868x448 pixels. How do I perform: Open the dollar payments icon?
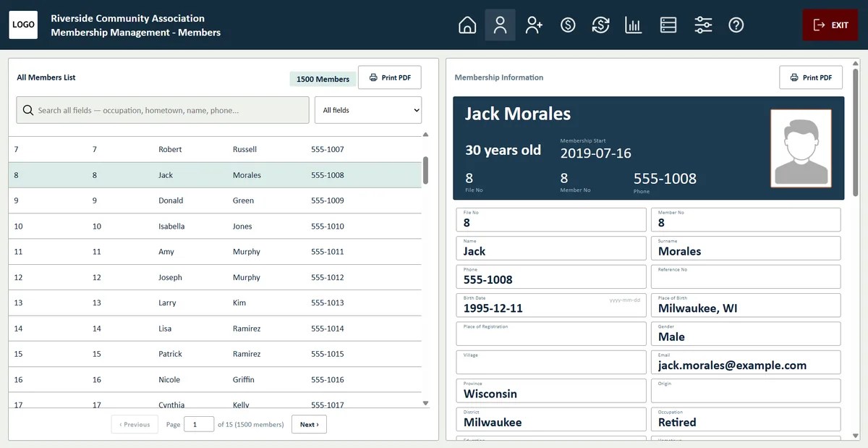pos(568,25)
